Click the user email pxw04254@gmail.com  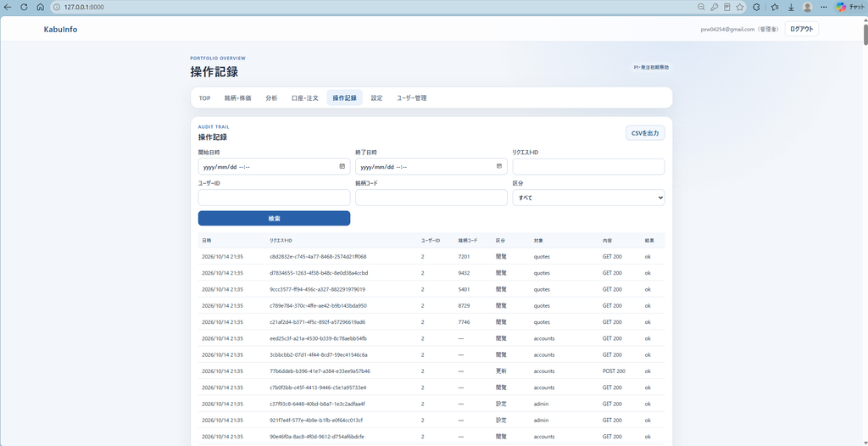pyautogui.click(x=728, y=30)
